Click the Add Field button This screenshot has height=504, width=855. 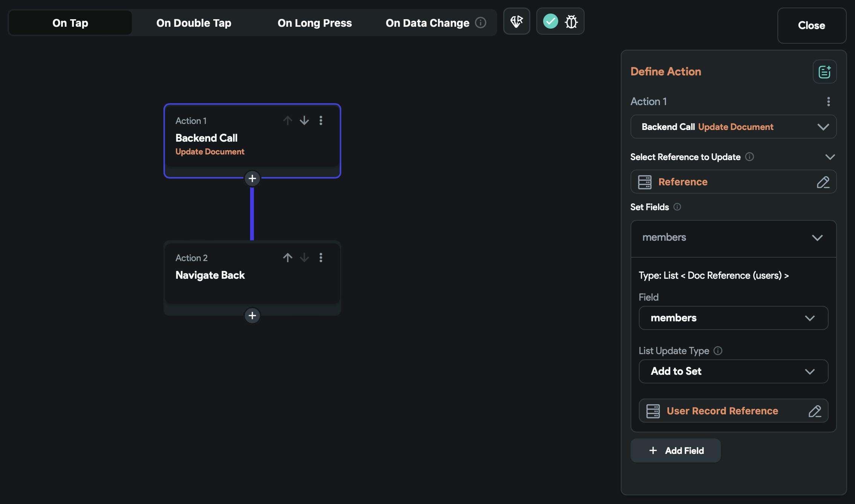point(676,451)
